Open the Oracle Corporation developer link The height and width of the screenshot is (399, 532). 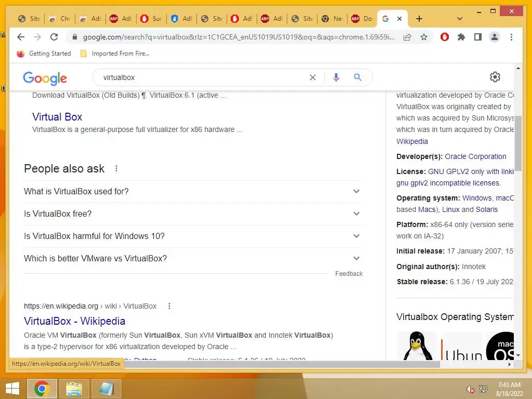(x=475, y=156)
